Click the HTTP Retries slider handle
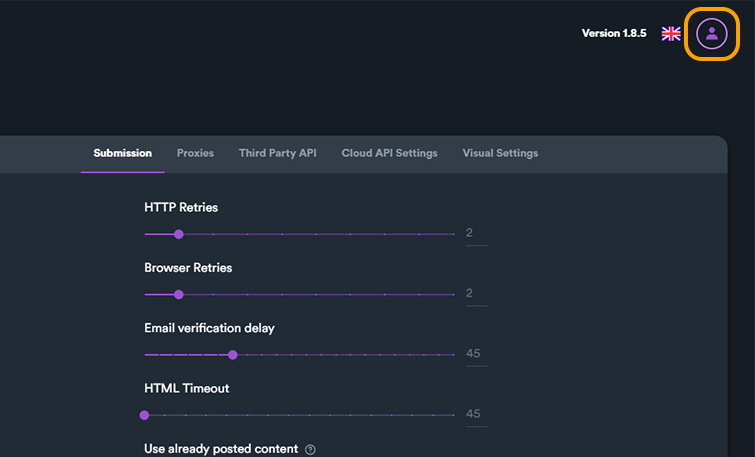Image resolution: width=755 pixels, height=457 pixels. [179, 234]
